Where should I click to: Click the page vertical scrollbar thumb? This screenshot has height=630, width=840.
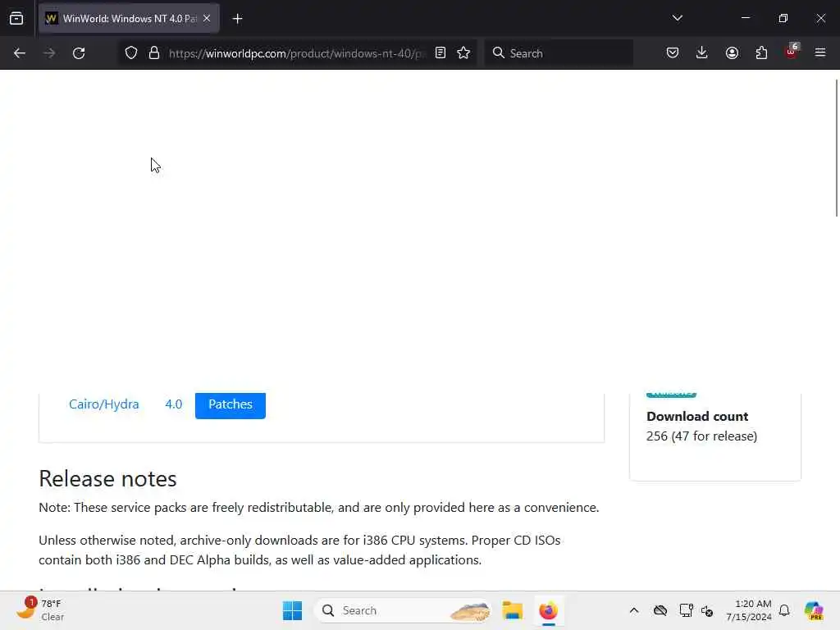pyautogui.click(x=837, y=148)
